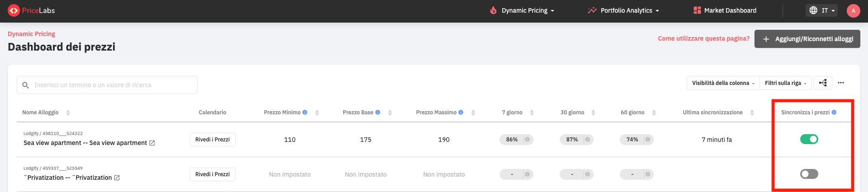
Task: Open external link for Sea view apartment
Action: [152, 143]
